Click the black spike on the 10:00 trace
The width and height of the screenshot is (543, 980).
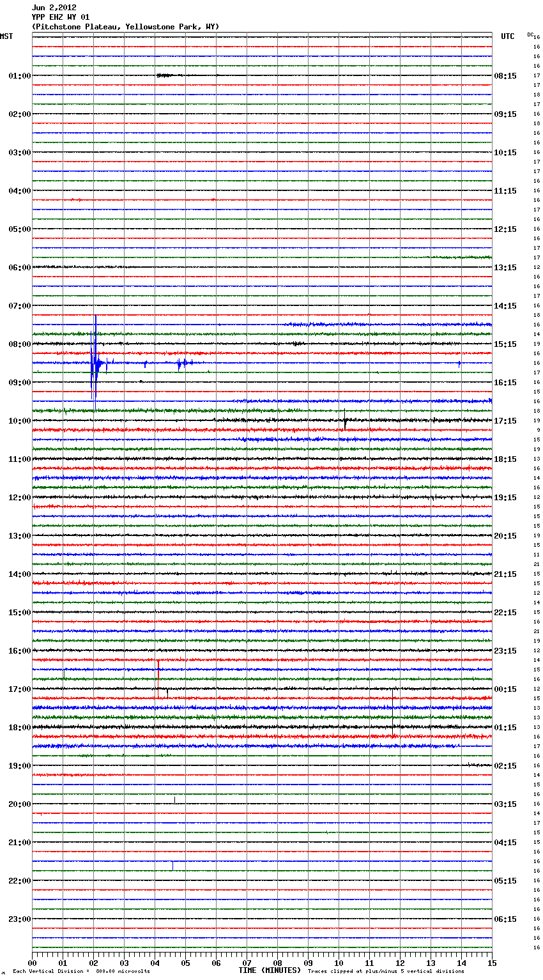coord(345,421)
